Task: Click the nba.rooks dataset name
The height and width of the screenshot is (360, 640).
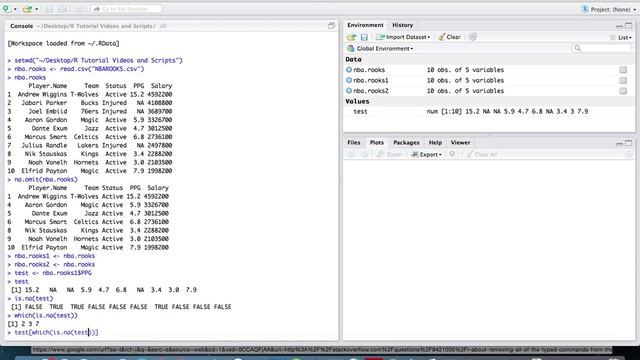Action: pyautogui.click(x=369, y=70)
